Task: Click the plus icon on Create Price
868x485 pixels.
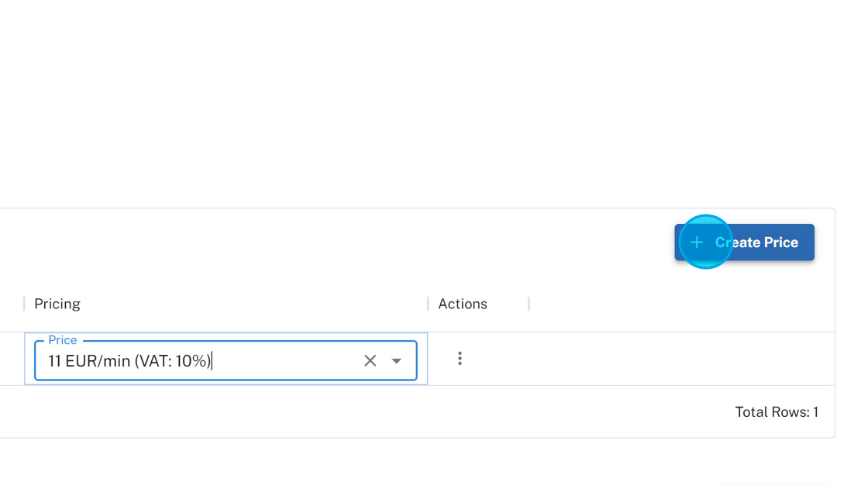Action: 697,242
